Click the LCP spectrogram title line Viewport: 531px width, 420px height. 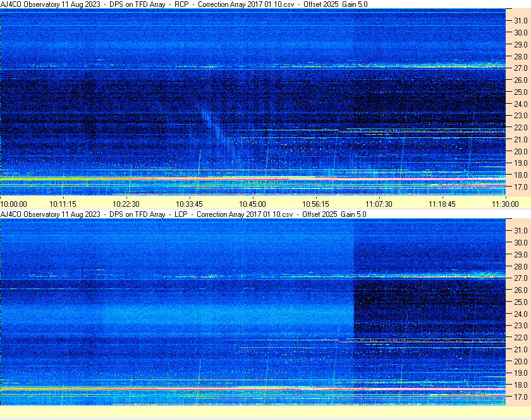183,214
